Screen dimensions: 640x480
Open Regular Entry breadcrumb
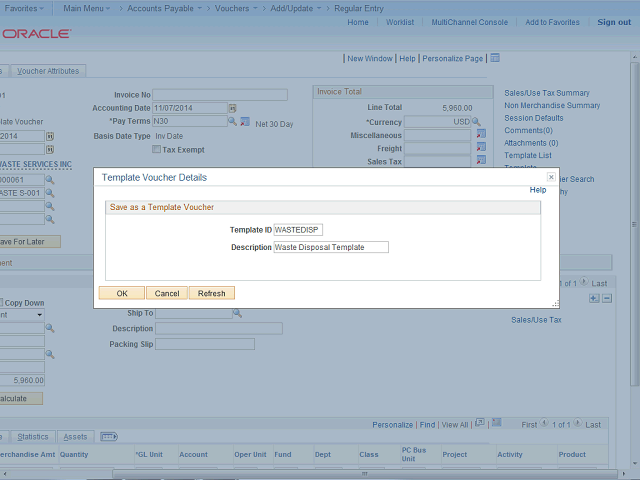(359, 8)
